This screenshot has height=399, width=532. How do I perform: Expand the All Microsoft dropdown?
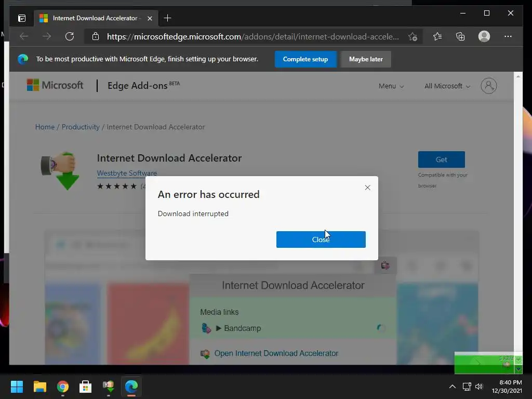447,86
